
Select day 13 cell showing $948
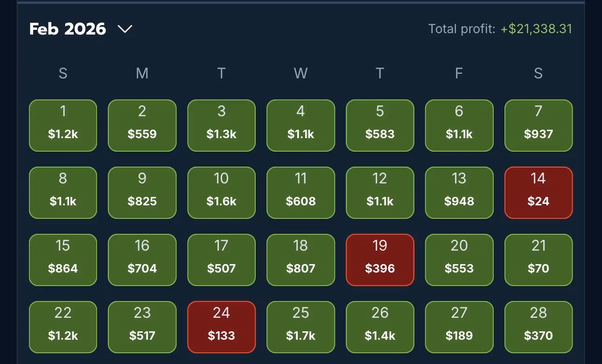459,193
